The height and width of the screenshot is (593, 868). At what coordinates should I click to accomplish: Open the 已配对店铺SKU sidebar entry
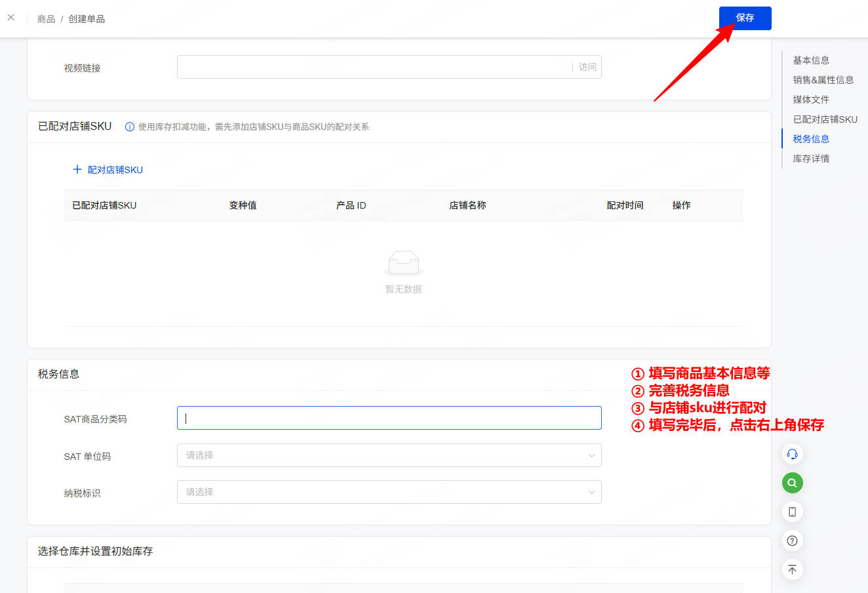(825, 119)
